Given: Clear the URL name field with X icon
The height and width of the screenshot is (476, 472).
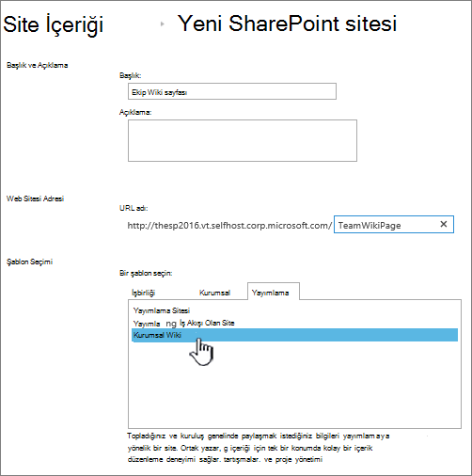Looking at the screenshot, I should click(x=444, y=224).
